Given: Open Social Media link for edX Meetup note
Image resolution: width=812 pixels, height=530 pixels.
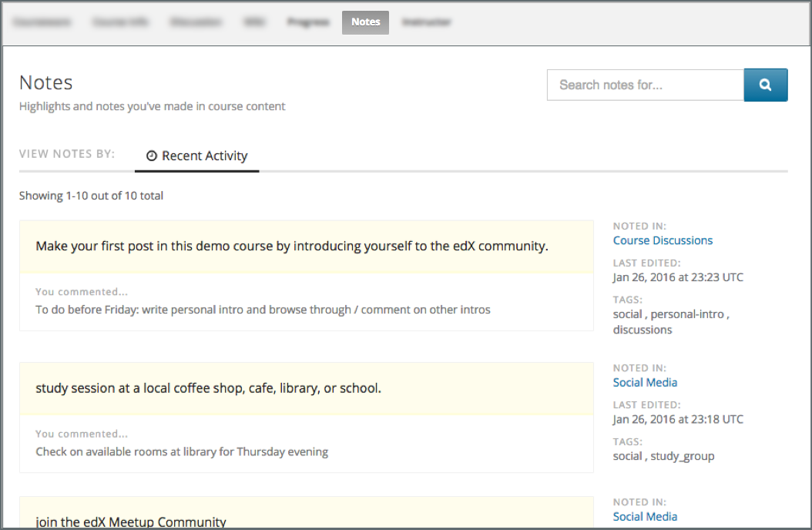Looking at the screenshot, I should 645,516.
